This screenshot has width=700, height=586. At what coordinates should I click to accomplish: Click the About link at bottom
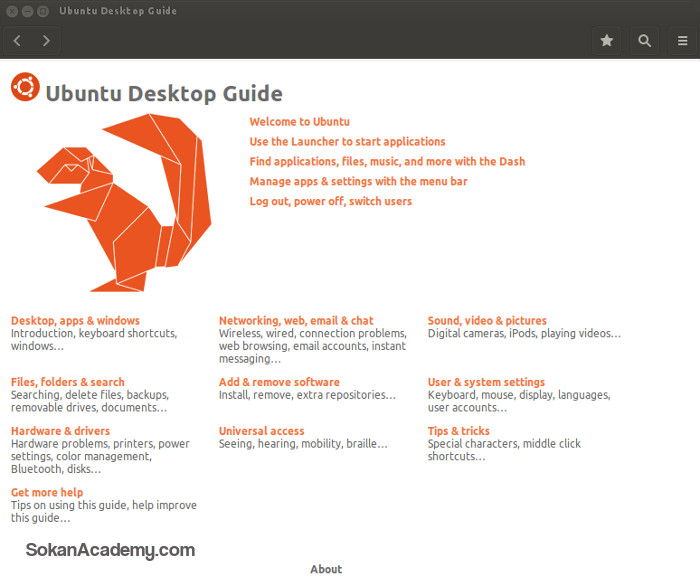click(x=326, y=569)
